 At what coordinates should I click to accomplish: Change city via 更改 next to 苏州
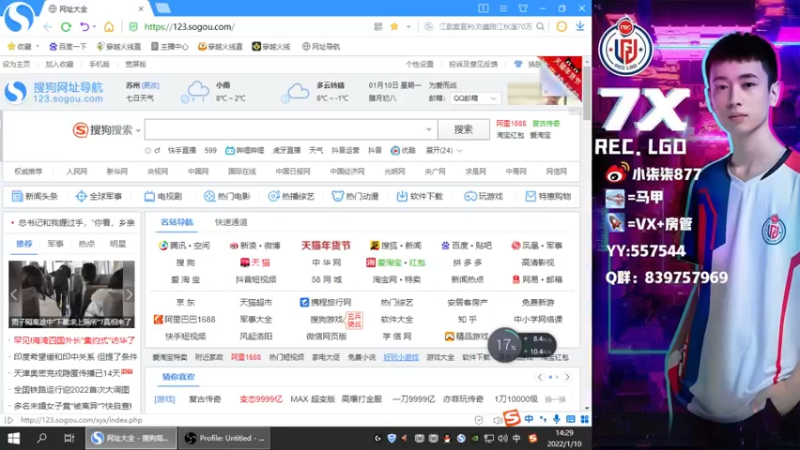(x=151, y=85)
